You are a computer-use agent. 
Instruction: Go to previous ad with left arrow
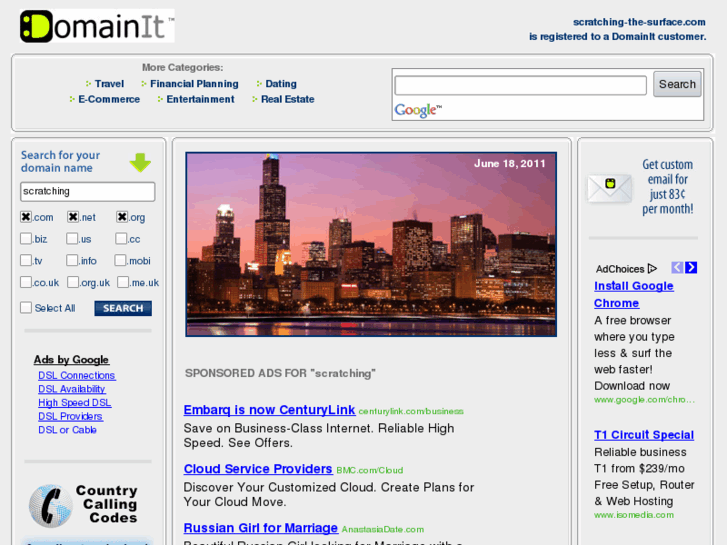pos(677,268)
